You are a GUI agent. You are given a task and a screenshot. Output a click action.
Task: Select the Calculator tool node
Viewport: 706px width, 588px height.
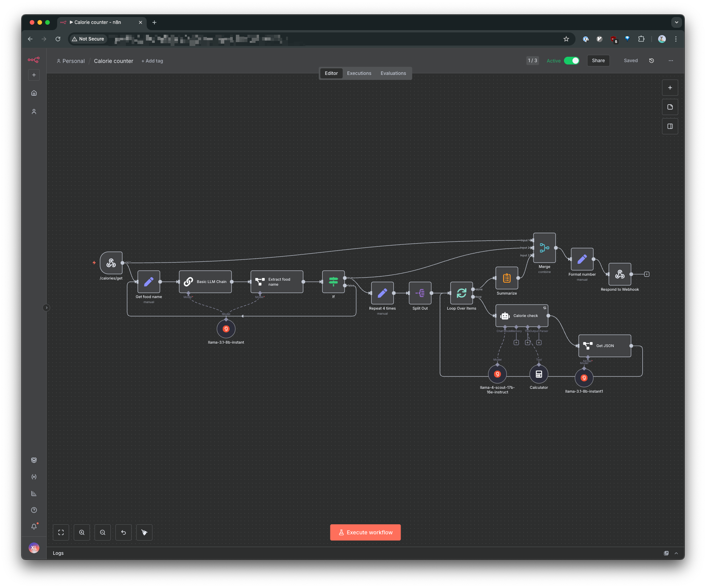(538, 374)
